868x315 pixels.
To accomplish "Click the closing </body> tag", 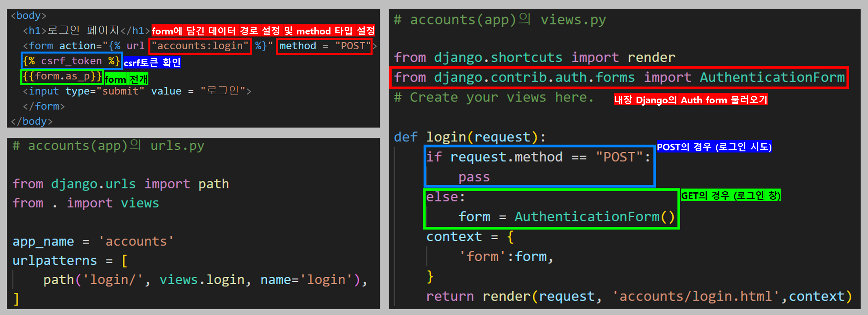I will coord(32,121).
